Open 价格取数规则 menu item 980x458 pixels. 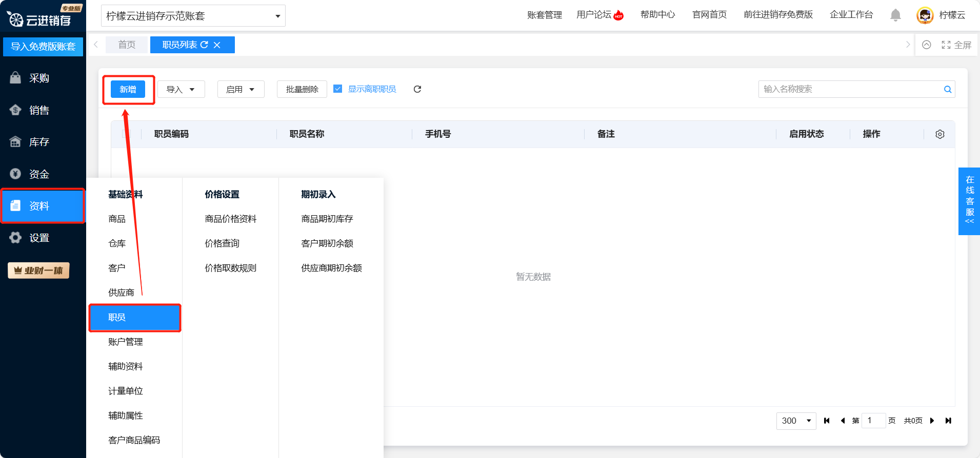[x=231, y=268]
